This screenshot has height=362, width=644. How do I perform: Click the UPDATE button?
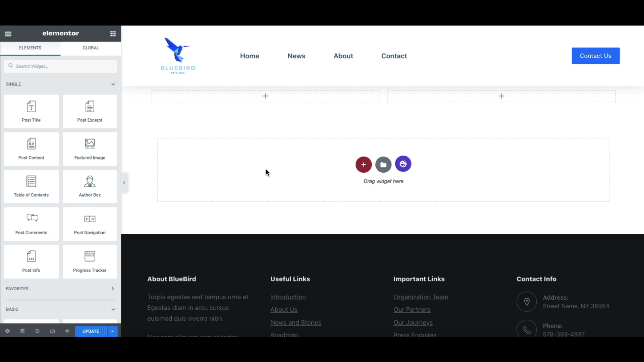[x=91, y=331]
